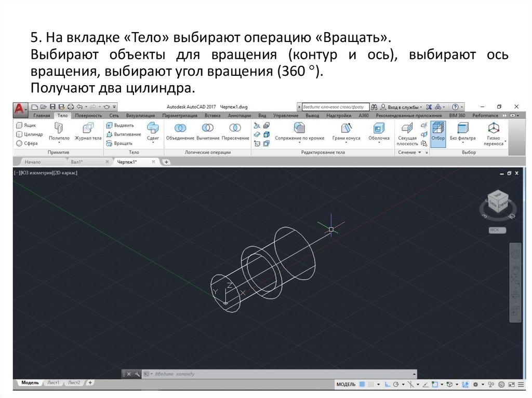Screen dimensions: 532x398
Task: Expand command line history arrow
Action: [414, 374]
